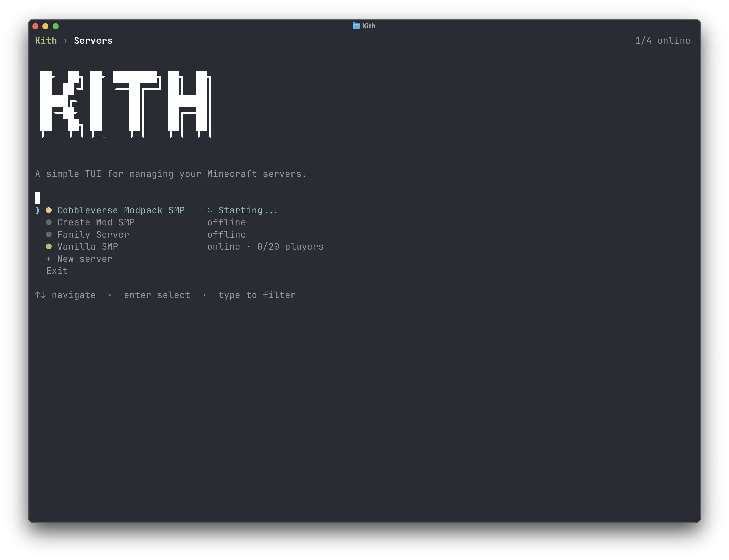Viewport: 729px width, 560px height.
Task: Click the green status dot for Vanilla SMP
Action: (49, 247)
